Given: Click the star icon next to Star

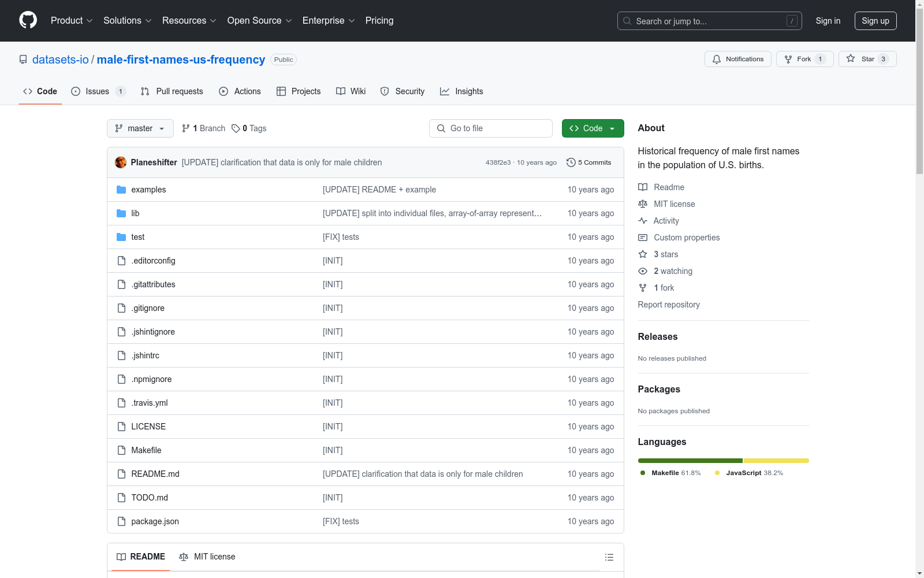Looking at the screenshot, I should (x=851, y=58).
